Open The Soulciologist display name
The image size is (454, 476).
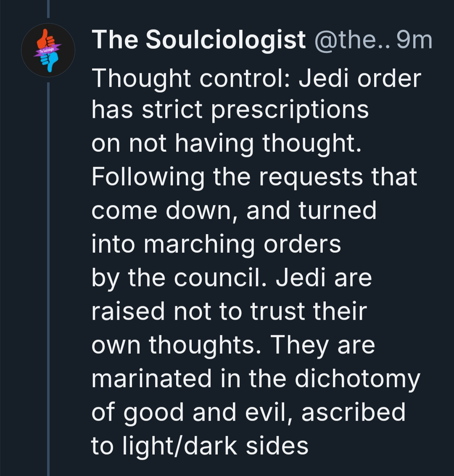click(x=198, y=40)
